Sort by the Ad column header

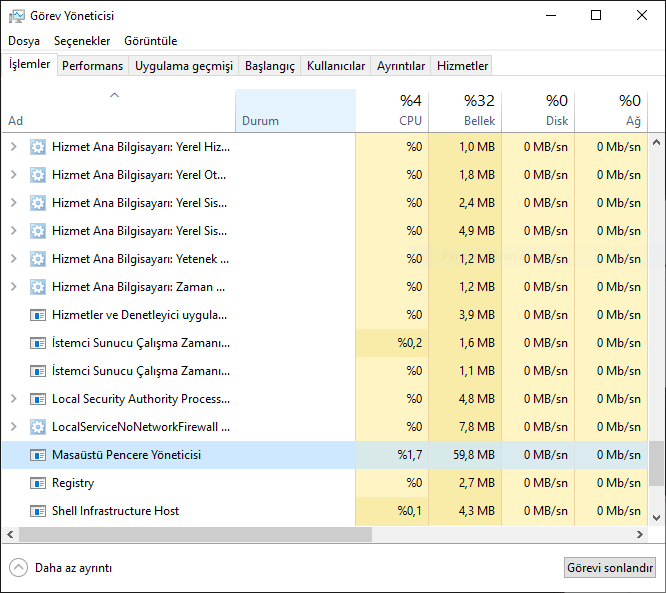pos(119,111)
